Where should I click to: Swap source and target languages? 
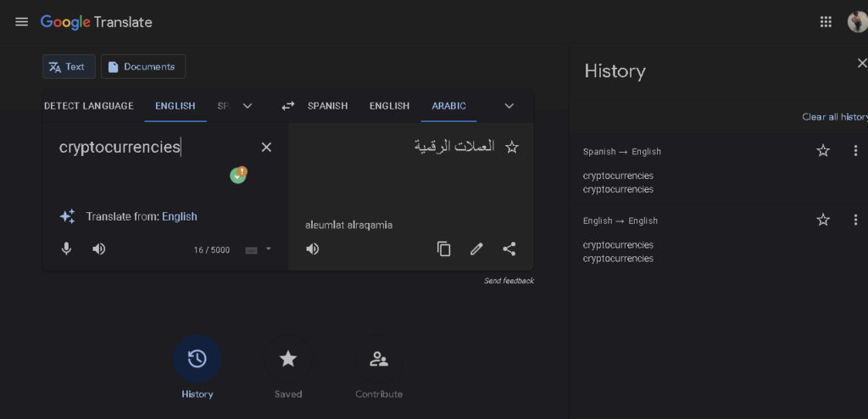tap(288, 106)
